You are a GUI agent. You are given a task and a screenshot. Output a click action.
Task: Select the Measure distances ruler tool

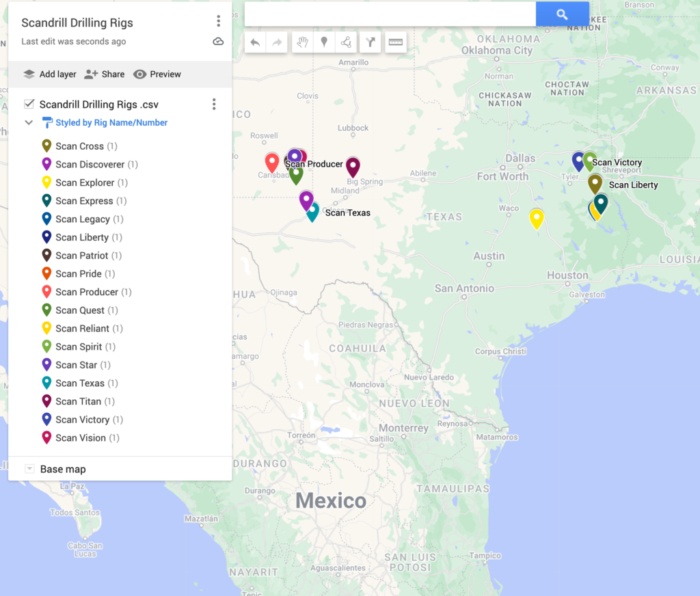click(396, 42)
